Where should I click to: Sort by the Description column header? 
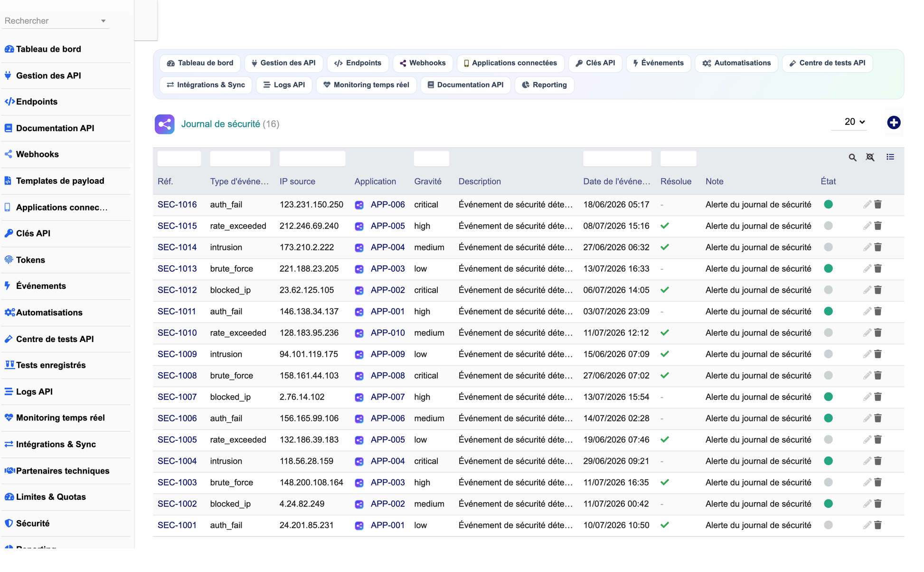tap(480, 181)
